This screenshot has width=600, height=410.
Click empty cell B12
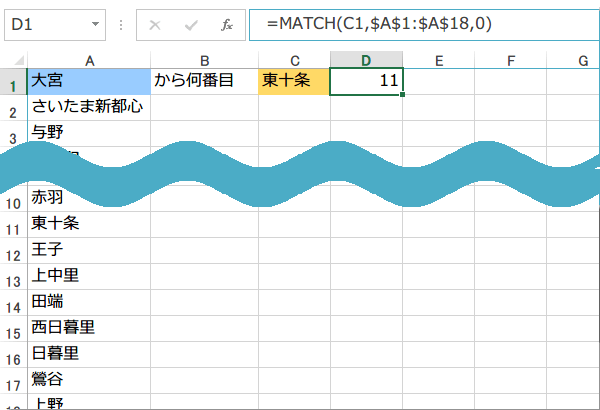[x=204, y=251]
